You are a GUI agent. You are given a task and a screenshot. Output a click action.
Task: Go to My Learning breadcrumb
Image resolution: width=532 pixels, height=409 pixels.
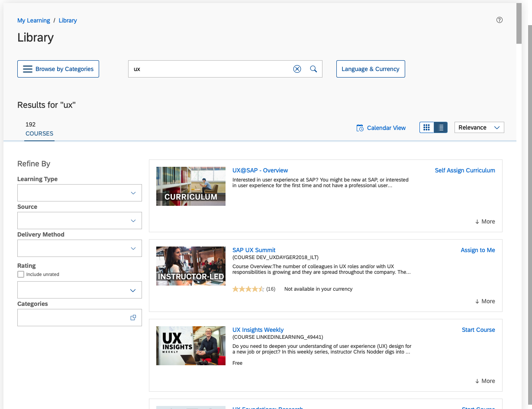[34, 20]
